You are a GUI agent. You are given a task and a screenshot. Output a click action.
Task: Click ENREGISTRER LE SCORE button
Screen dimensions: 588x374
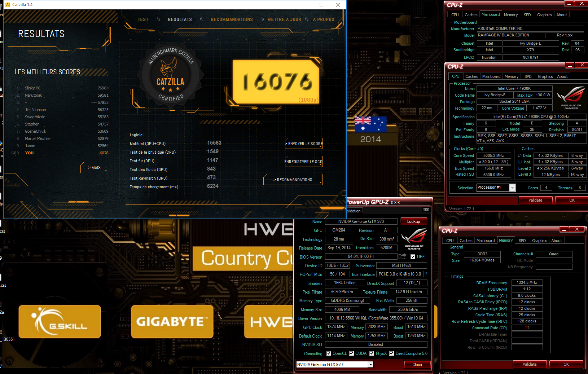[x=304, y=162]
